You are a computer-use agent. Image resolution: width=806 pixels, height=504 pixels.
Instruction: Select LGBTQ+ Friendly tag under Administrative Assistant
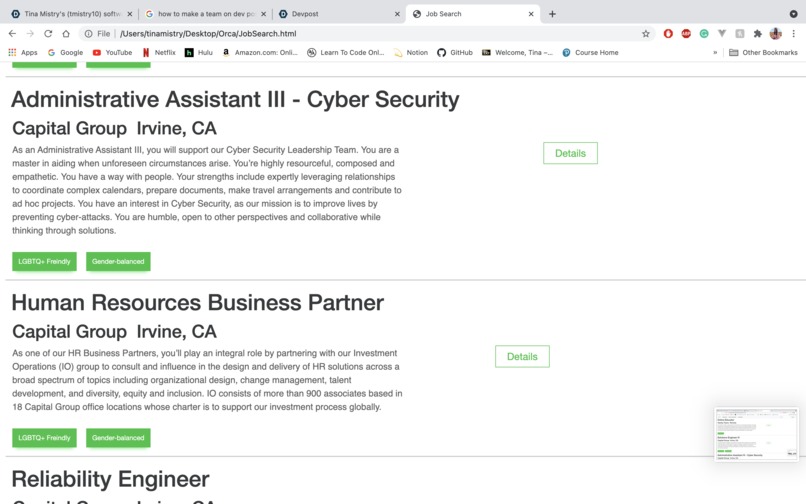44,261
